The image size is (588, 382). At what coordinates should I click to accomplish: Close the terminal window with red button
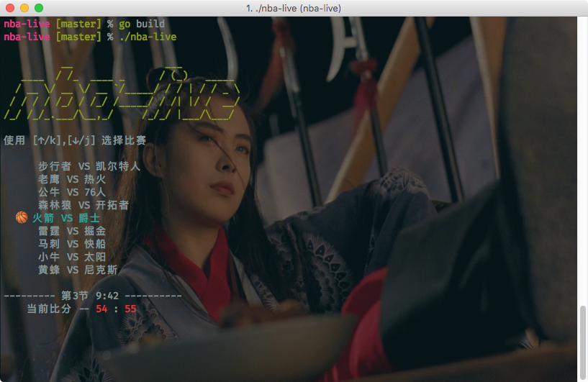(10, 8)
